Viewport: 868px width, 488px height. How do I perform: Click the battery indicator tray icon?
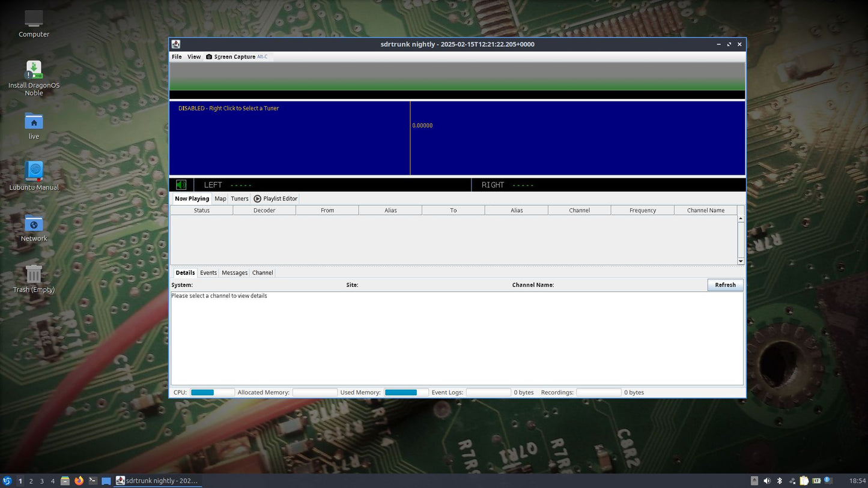816,481
